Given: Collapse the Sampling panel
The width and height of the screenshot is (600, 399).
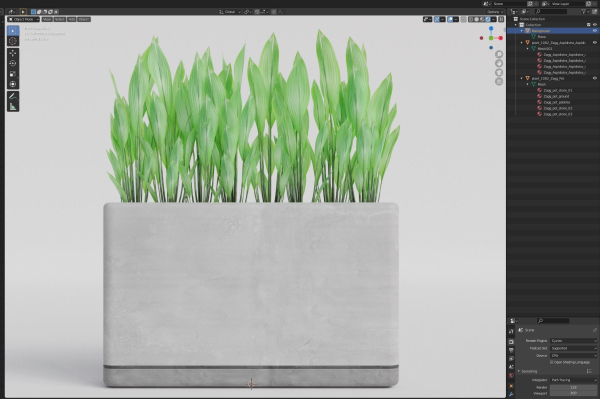Looking at the screenshot, I should coord(519,371).
